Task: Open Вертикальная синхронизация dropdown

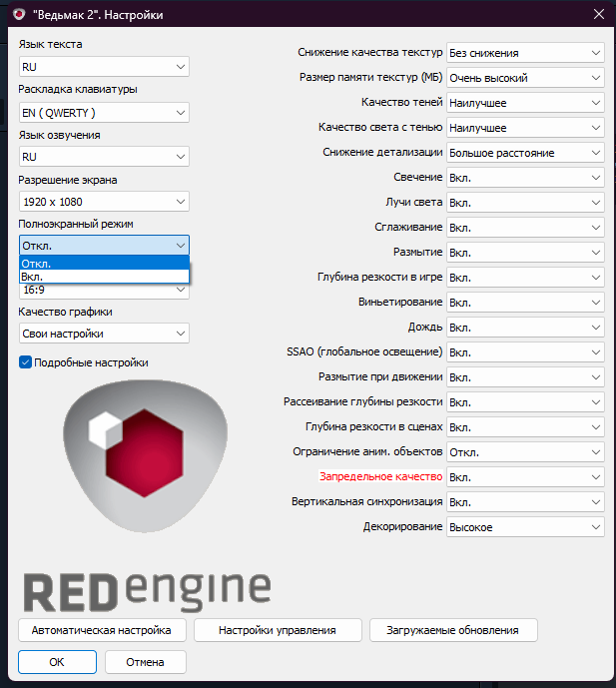Action: click(525, 502)
